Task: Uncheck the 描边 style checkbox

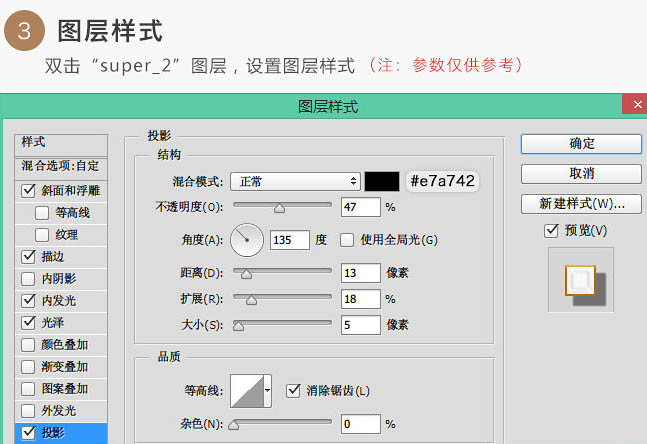Action: (x=28, y=257)
